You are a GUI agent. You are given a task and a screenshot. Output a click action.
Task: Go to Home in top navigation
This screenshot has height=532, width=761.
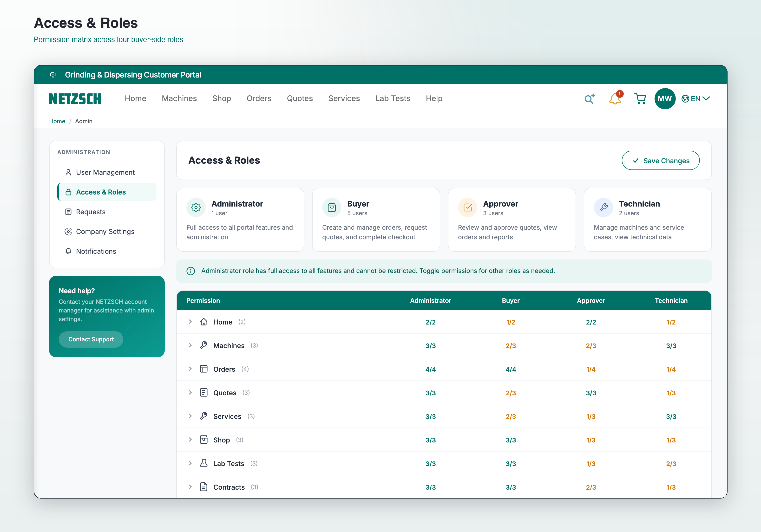[135, 98]
